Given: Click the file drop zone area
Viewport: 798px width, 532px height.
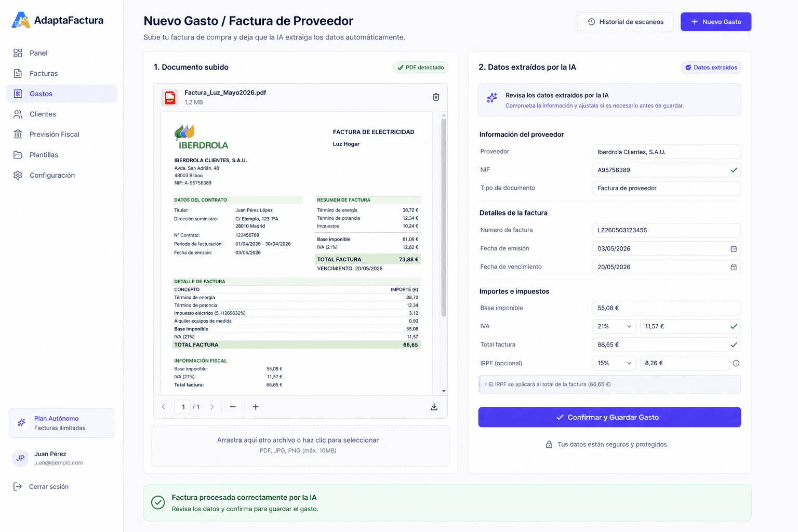Looking at the screenshot, I should [x=300, y=446].
